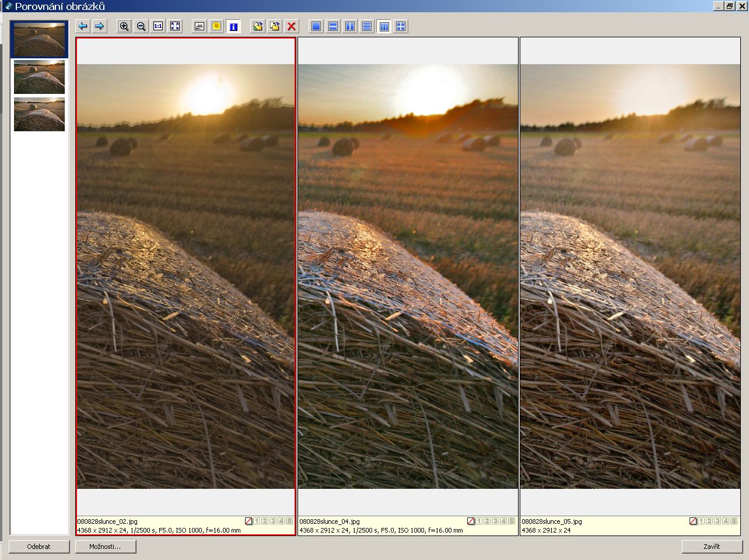Fit images to window with the expand-arrows icon
749x560 pixels.
coord(175,26)
